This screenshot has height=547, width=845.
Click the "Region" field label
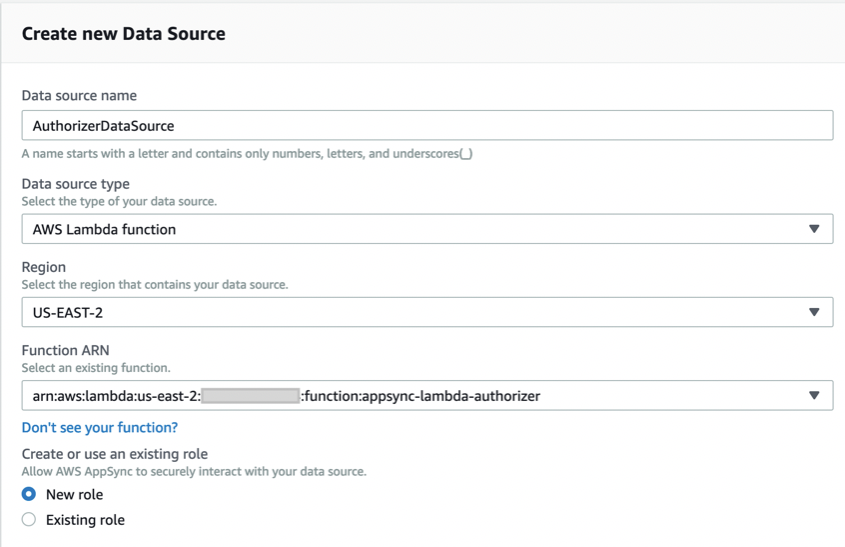pos(44,267)
